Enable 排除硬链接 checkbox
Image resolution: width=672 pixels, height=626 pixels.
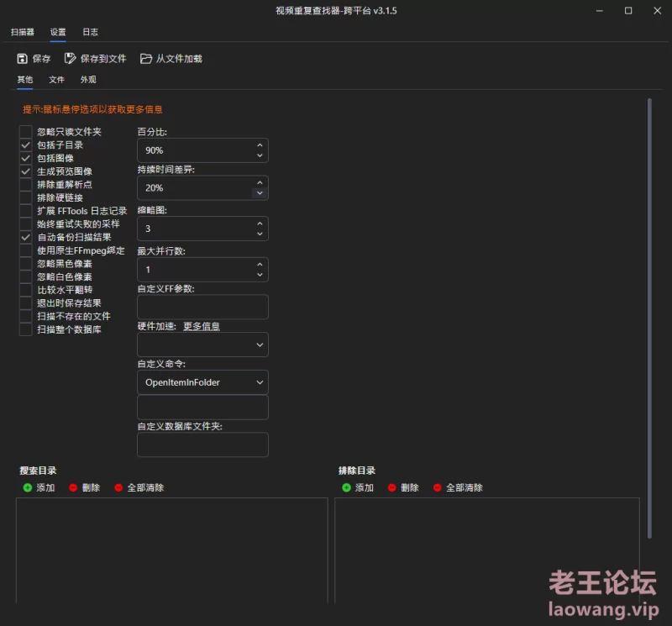[x=26, y=197]
